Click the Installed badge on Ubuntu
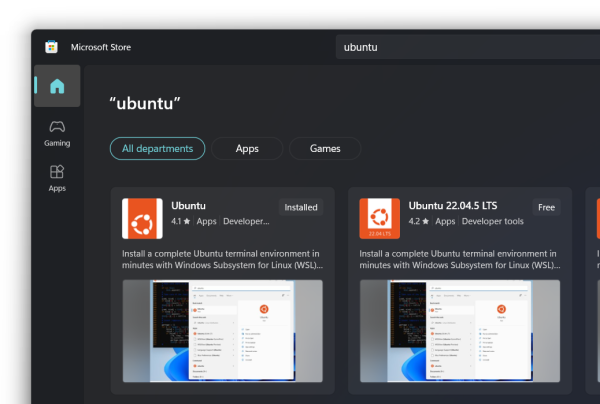Screen dimensions: 600x404 300,208
